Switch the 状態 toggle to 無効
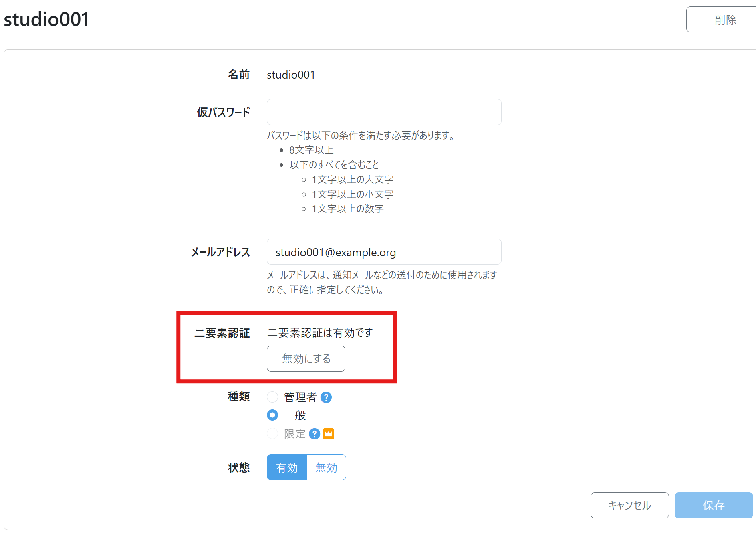 pos(326,467)
